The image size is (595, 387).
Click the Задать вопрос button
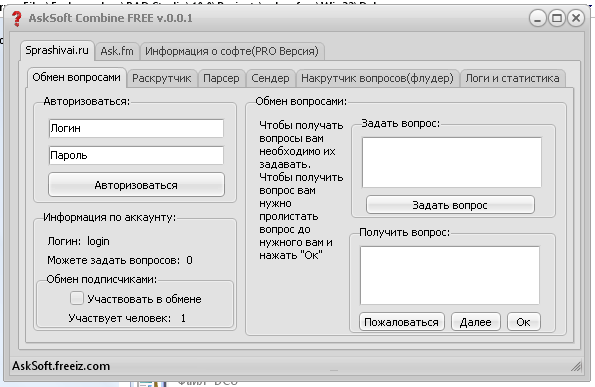[450, 205]
